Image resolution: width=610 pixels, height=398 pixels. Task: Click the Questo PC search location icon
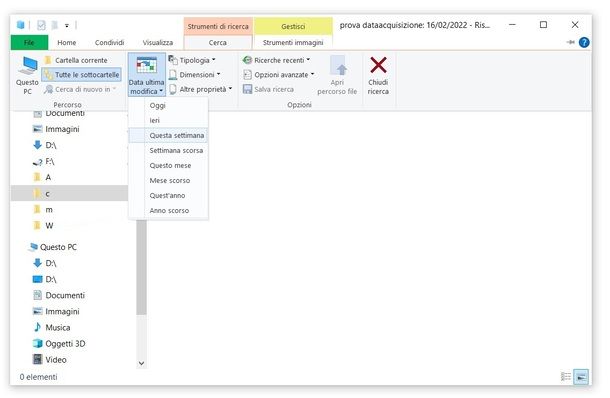click(27, 76)
